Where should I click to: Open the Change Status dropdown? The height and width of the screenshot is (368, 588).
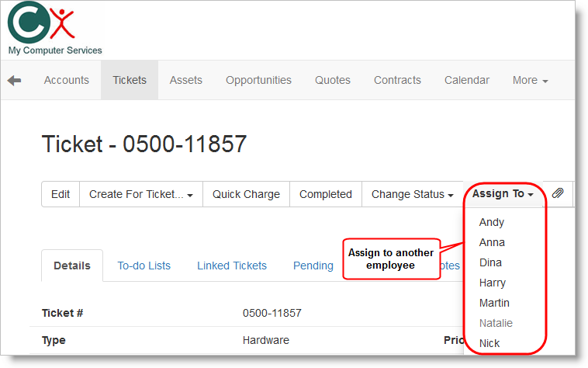pyautogui.click(x=412, y=195)
